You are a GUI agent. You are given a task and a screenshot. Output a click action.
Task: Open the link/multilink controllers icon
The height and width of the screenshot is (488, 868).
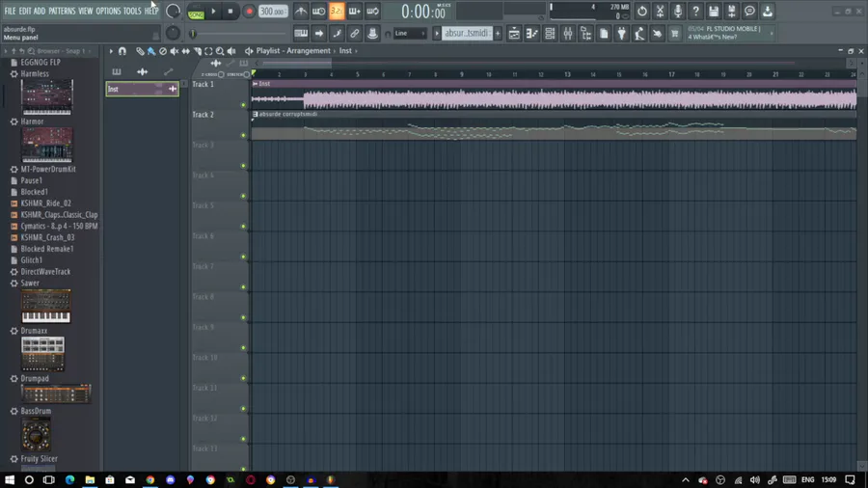pyautogui.click(x=354, y=33)
